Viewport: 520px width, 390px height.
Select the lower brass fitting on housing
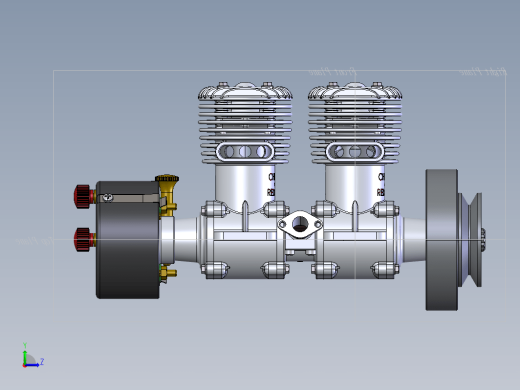click(168, 273)
